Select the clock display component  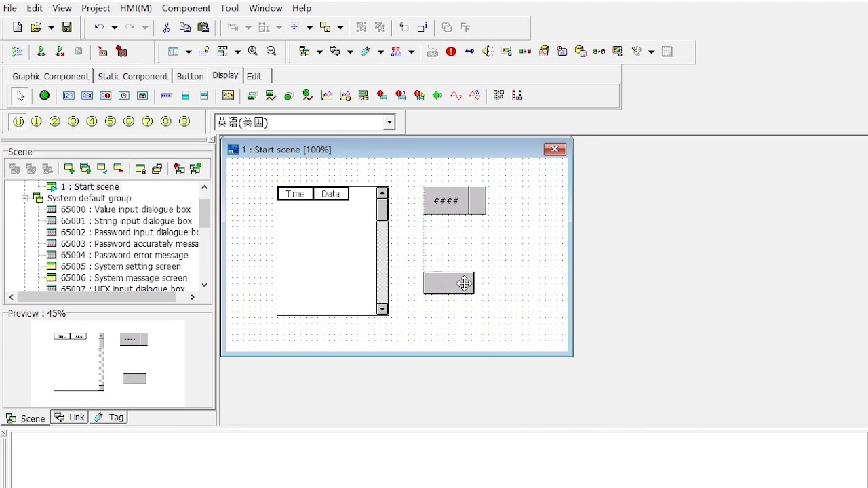tap(124, 96)
